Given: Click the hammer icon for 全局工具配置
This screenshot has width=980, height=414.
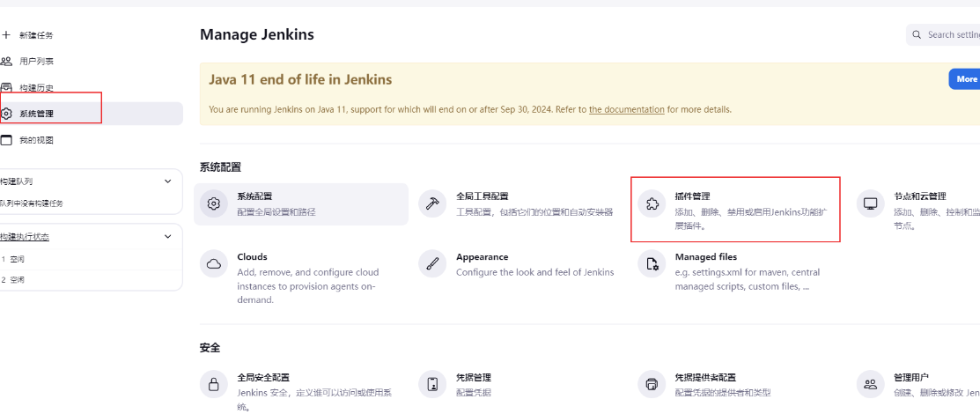Looking at the screenshot, I should (431, 203).
